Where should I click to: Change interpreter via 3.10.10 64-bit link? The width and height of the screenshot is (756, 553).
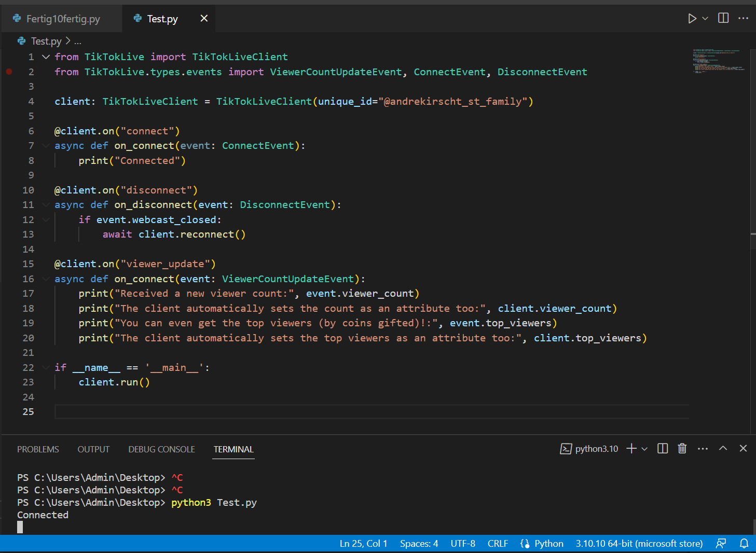pyautogui.click(x=639, y=543)
